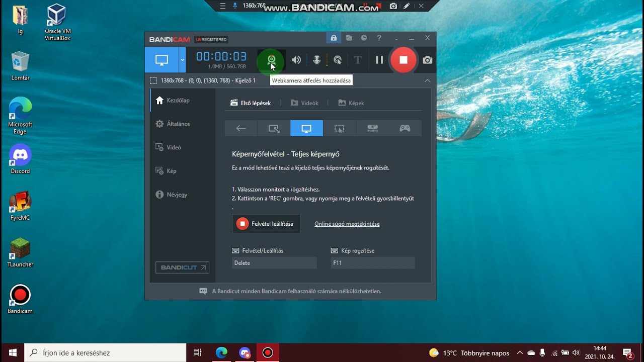The image size is (644, 362).
Task: Open the Bandicam desktop shortcut
Action: point(20,300)
